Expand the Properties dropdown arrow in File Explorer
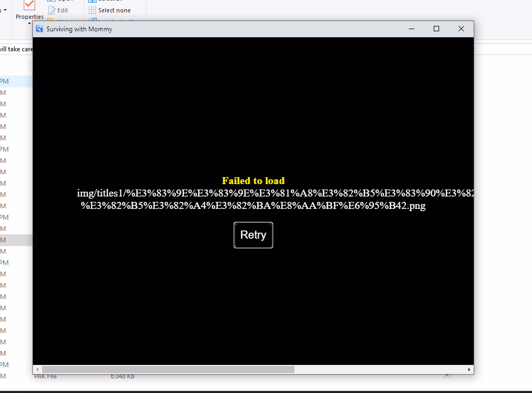Viewport: 532px width, 393px height. coord(30,23)
